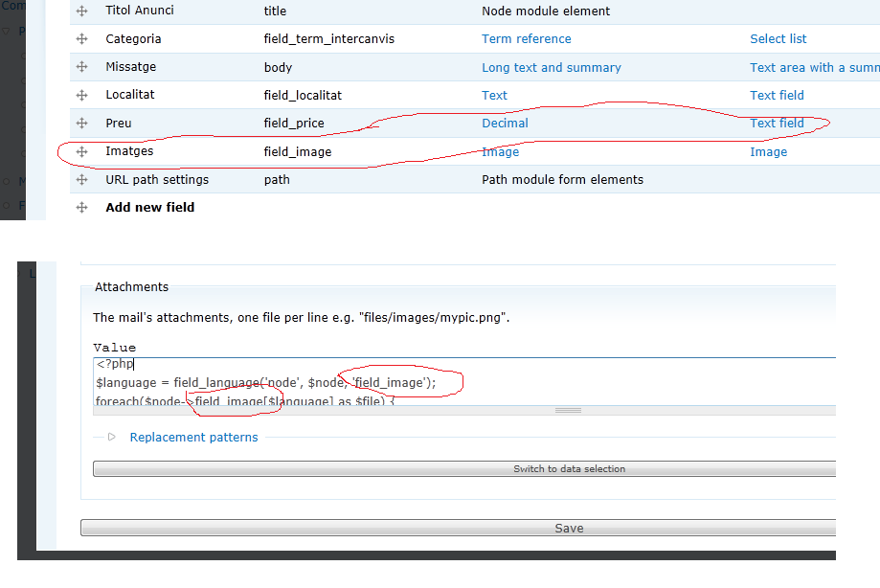The image size is (880, 588).
Task: Select the Value label above textarea
Action: [115, 348]
